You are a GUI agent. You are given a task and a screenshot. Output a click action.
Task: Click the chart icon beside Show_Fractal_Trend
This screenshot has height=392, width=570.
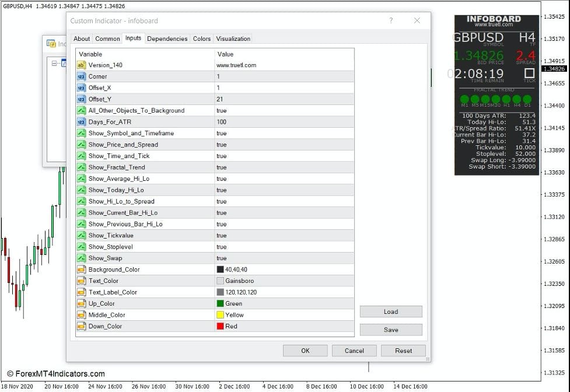(x=81, y=167)
